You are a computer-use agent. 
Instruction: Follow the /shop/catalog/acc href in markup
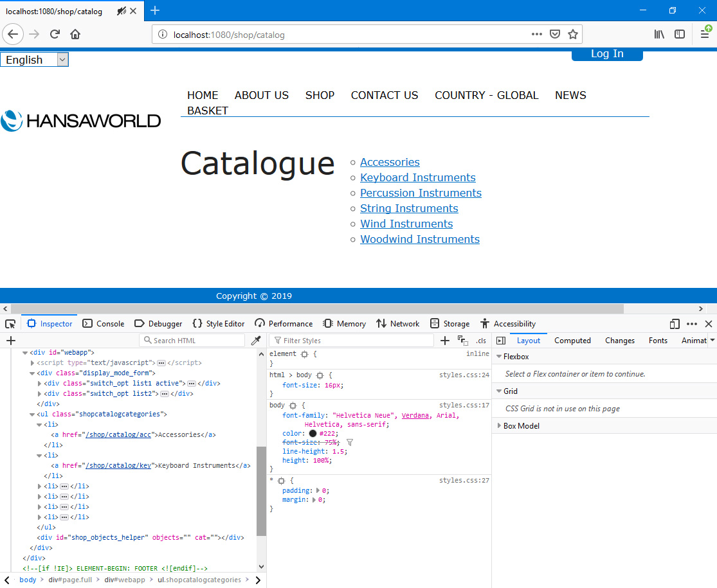(118, 435)
